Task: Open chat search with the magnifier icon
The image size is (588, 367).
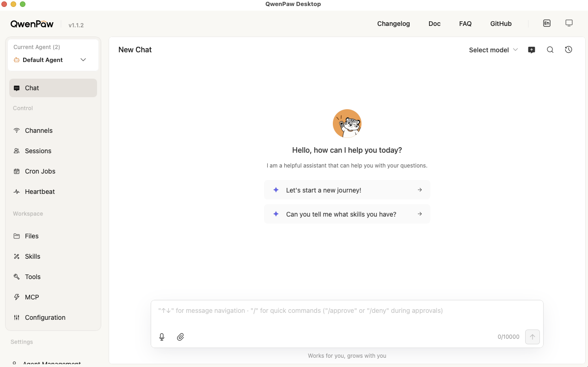Action: point(550,50)
